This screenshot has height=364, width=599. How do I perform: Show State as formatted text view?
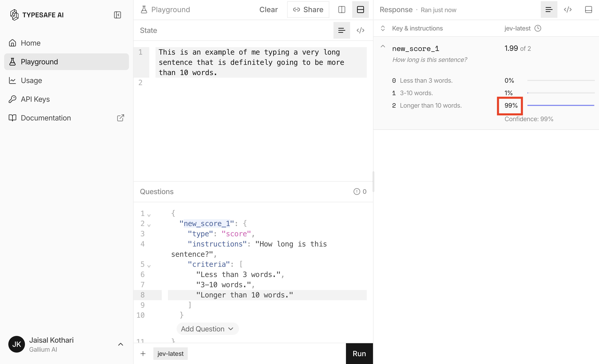(x=342, y=30)
